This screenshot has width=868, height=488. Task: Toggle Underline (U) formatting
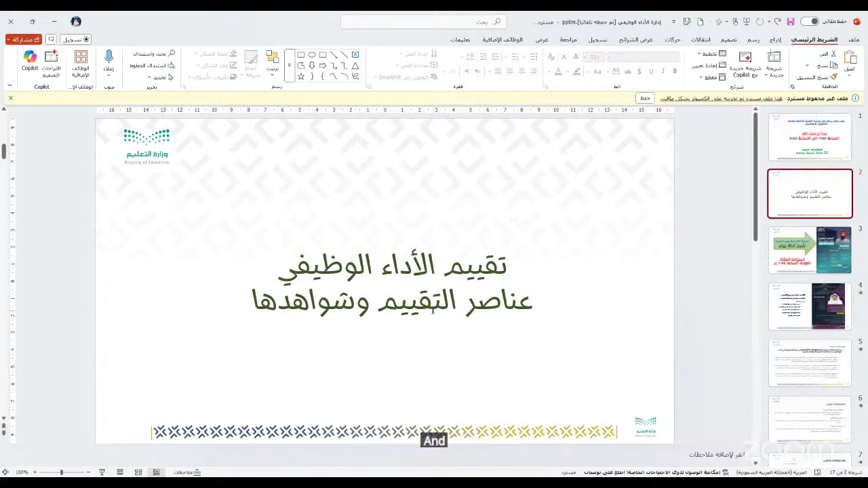(651, 71)
